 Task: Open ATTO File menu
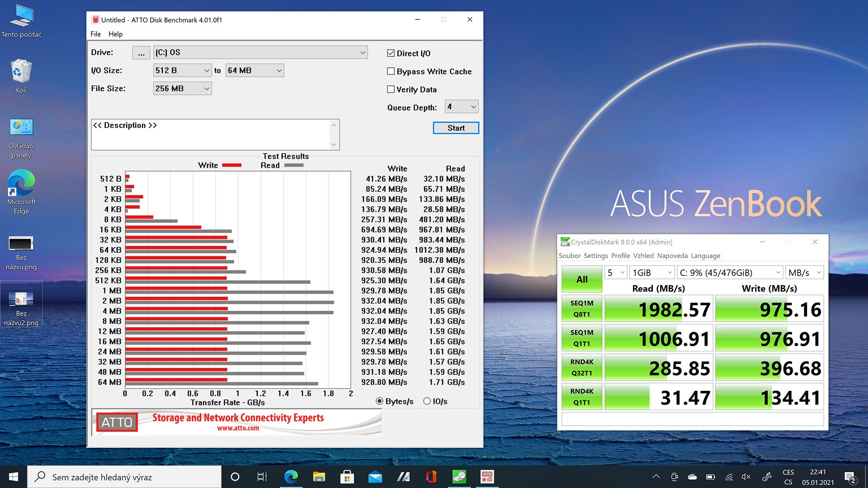tap(95, 34)
